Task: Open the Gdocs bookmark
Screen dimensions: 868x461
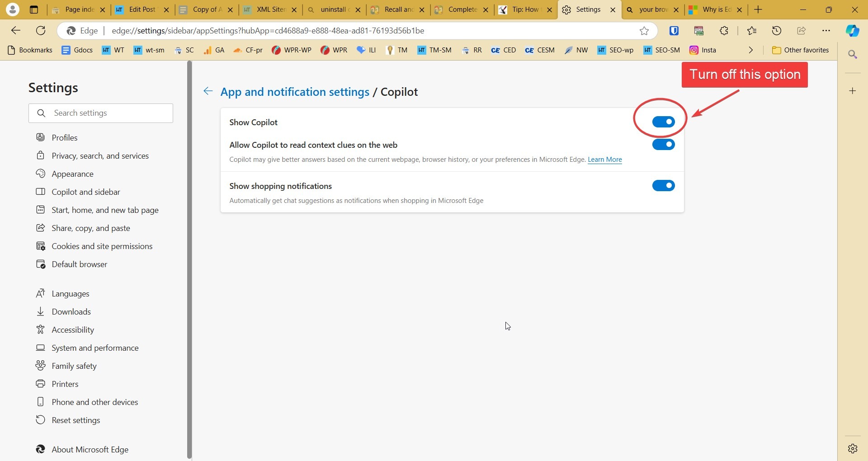Action: (x=77, y=50)
